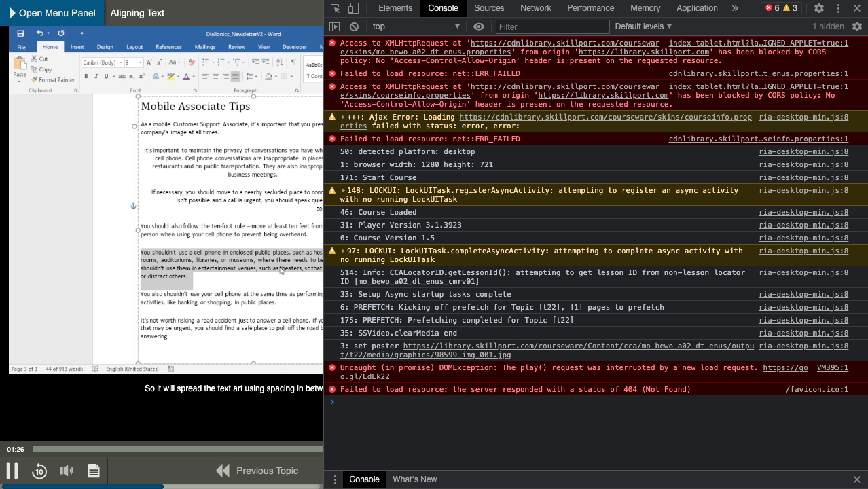Switch to Word References tab
The width and height of the screenshot is (868, 489).
168,47
